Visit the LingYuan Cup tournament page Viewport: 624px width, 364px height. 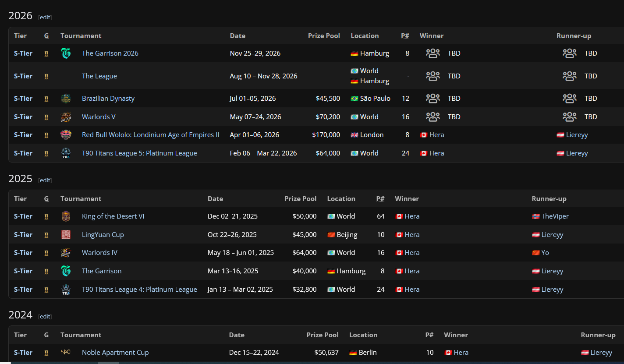(x=103, y=235)
